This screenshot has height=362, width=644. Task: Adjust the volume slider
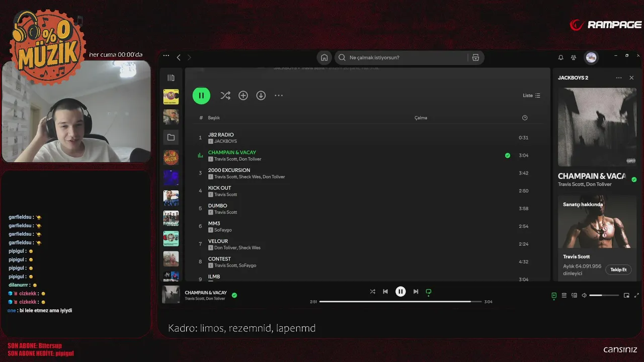tap(603, 296)
